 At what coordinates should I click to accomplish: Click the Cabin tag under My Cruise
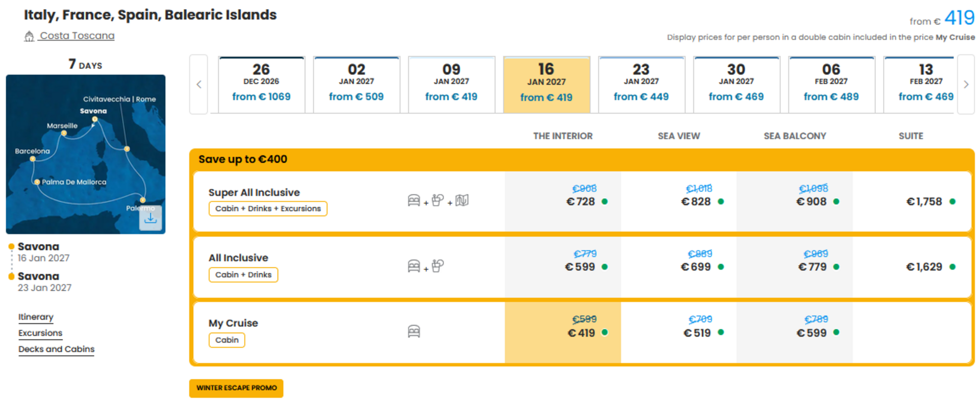(x=227, y=340)
